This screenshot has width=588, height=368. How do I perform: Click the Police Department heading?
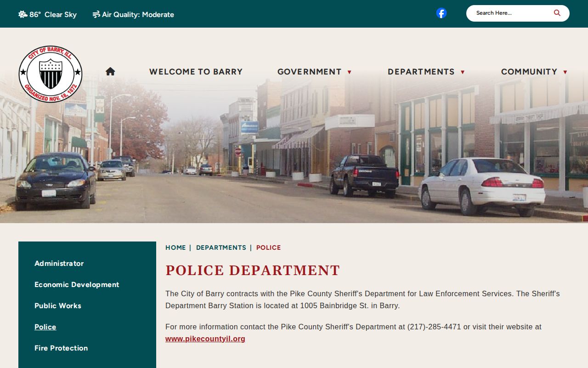[253, 270]
